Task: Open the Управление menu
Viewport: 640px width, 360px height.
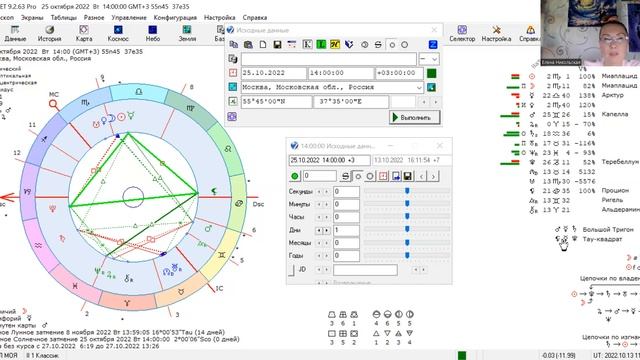Action: [x=129, y=18]
